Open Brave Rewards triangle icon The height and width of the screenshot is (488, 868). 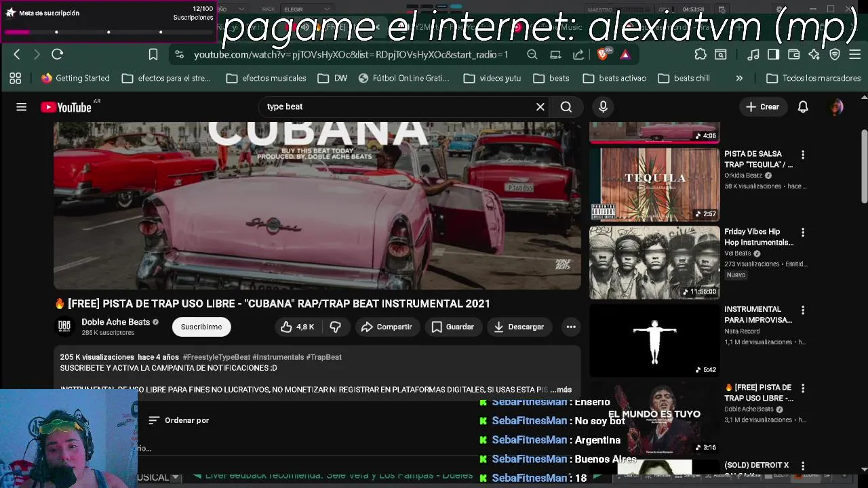625,54
